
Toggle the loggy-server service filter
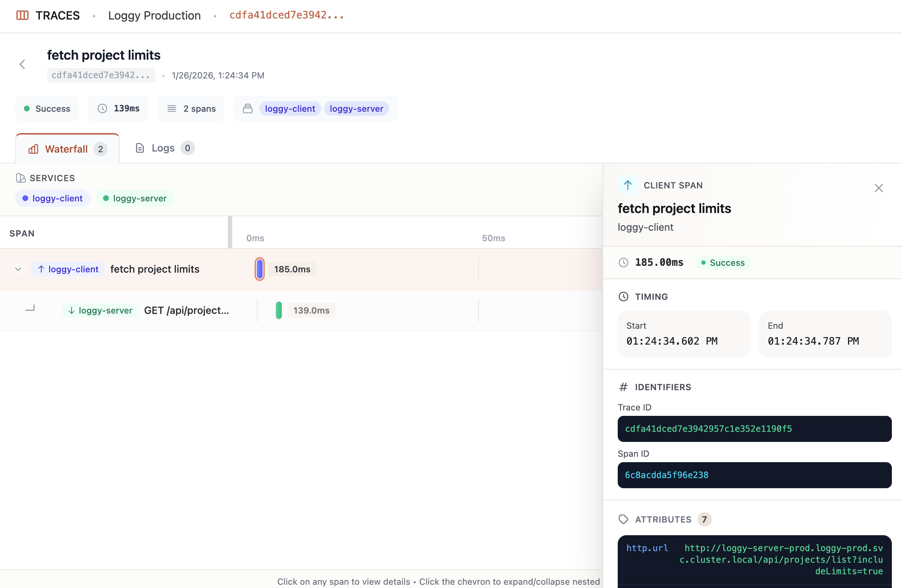coord(135,198)
